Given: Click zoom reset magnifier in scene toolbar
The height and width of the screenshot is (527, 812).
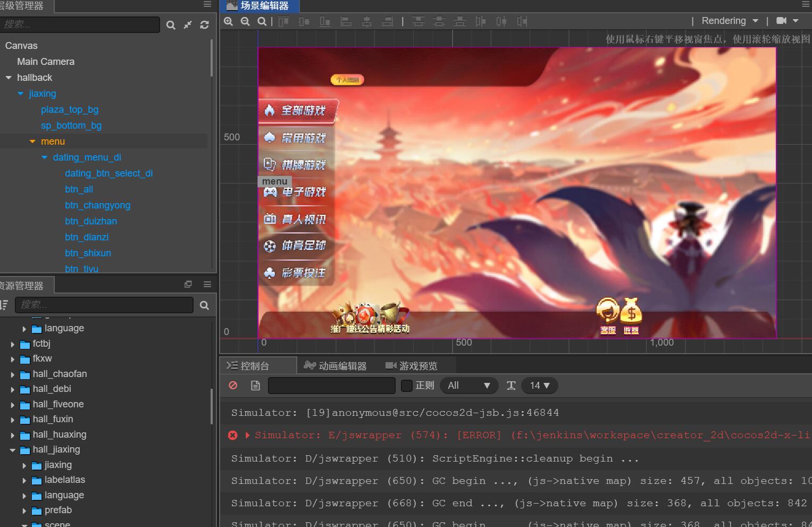Looking at the screenshot, I should click(x=262, y=21).
